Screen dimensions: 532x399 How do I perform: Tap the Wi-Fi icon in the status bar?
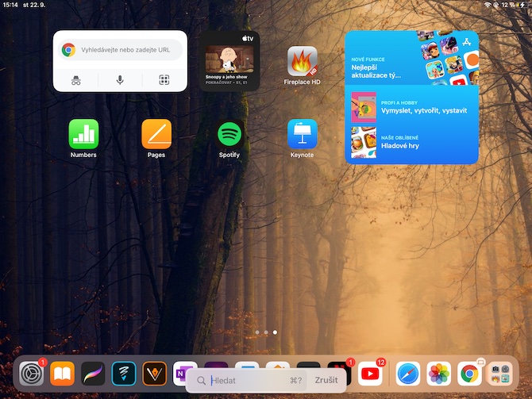488,5
